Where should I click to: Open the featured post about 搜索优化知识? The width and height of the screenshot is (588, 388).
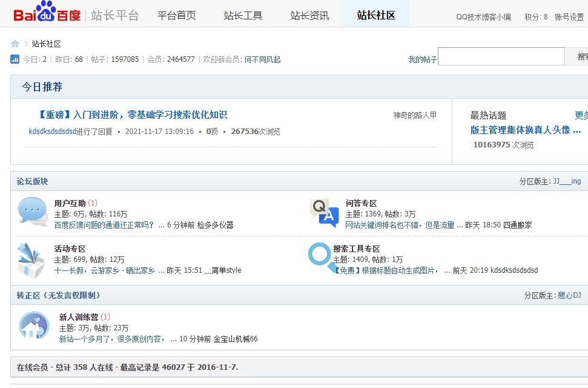(128, 115)
